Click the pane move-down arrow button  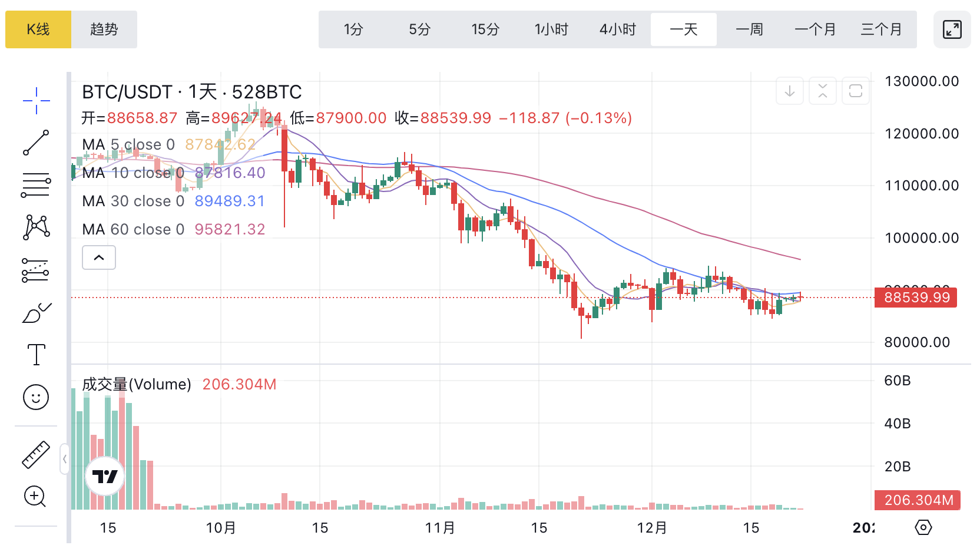(x=790, y=91)
